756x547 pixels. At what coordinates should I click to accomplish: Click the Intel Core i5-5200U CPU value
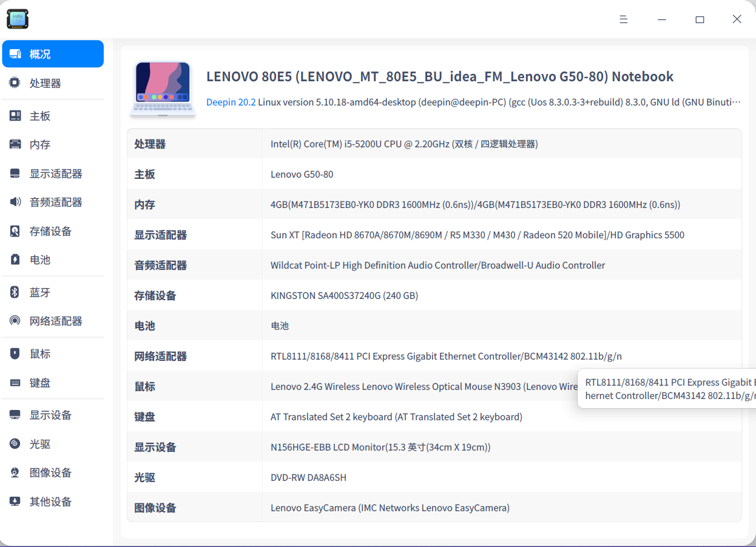click(404, 144)
